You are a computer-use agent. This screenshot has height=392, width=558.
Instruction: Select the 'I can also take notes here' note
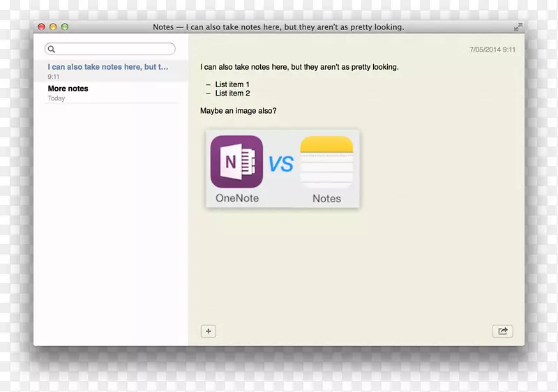111,71
